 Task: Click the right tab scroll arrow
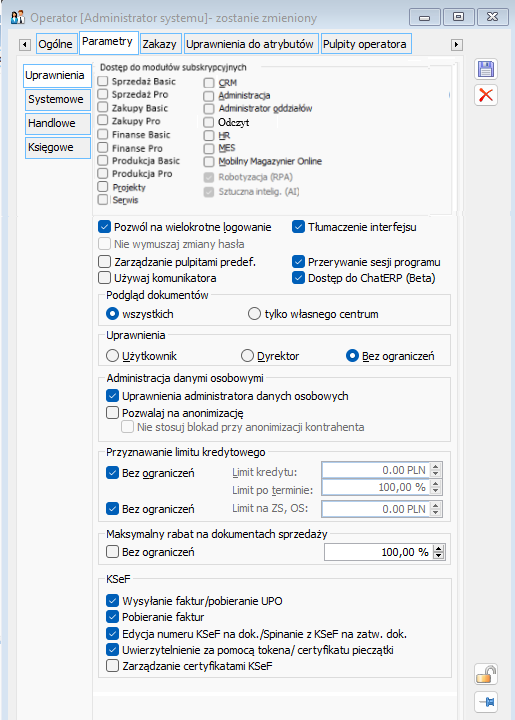pyautogui.click(x=456, y=45)
